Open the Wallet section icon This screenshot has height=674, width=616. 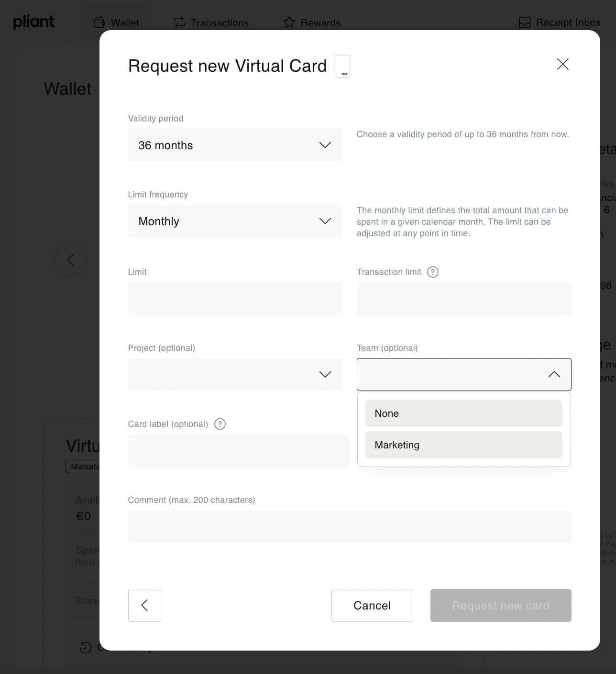coord(99,22)
